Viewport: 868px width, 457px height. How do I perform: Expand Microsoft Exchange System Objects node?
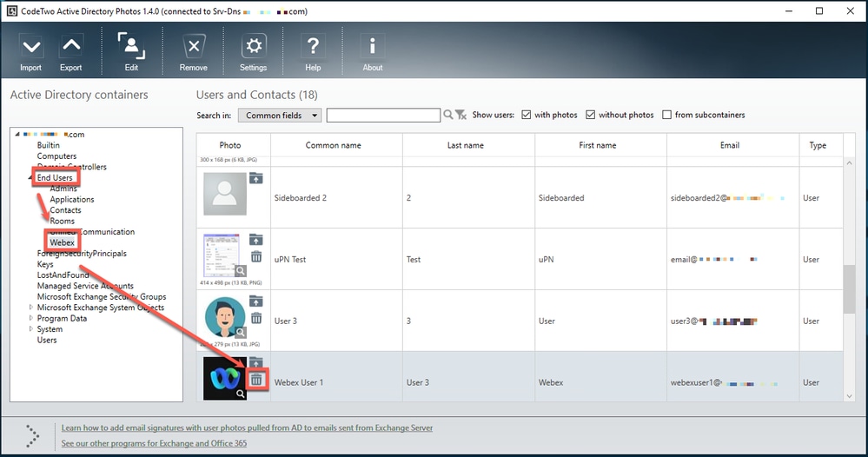pos(31,307)
